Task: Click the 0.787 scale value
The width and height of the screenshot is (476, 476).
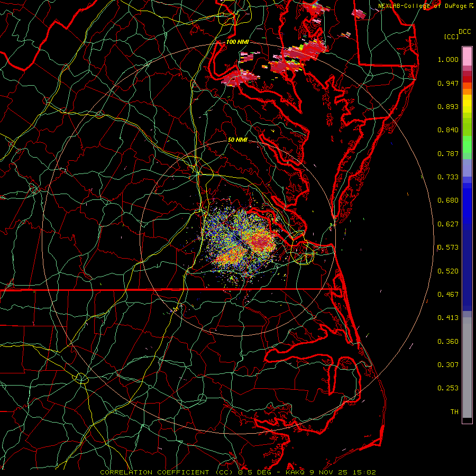Action: (x=448, y=153)
